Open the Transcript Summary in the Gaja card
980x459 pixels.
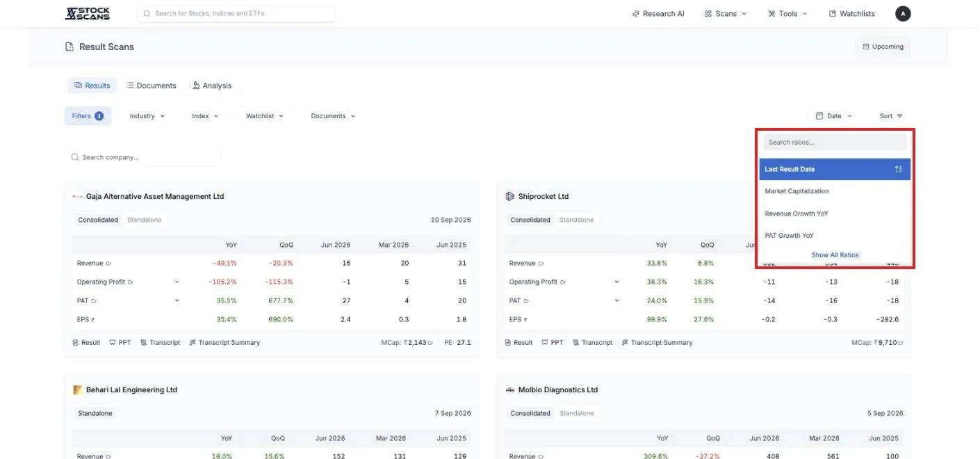pos(224,343)
